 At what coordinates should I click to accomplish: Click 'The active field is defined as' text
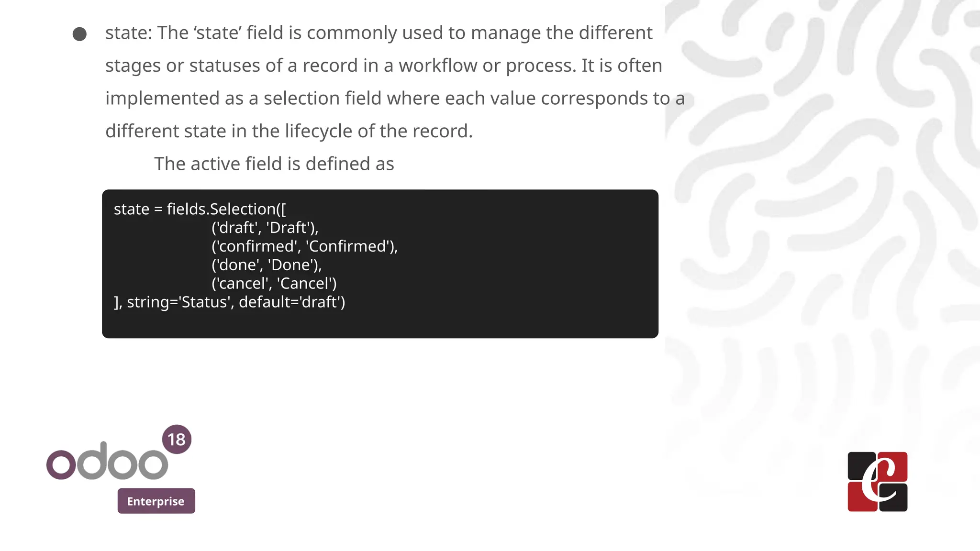pyautogui.click(x=274, y=164)
